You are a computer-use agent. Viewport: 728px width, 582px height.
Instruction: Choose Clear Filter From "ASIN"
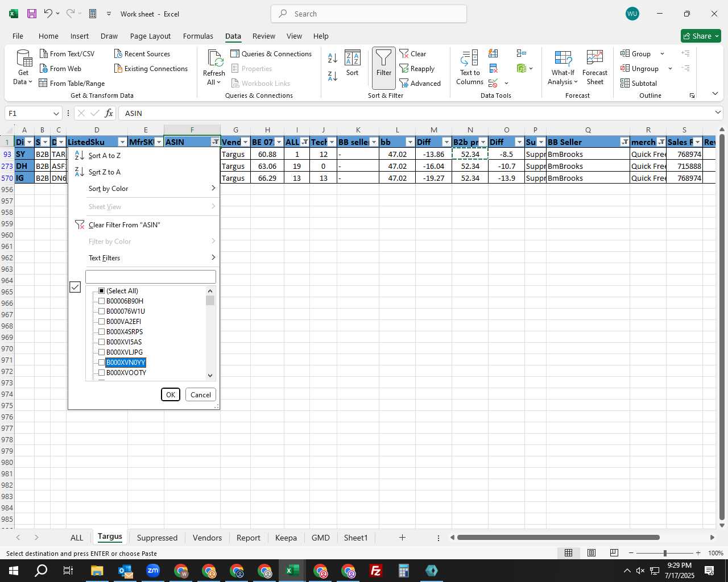tap(144, 225)
